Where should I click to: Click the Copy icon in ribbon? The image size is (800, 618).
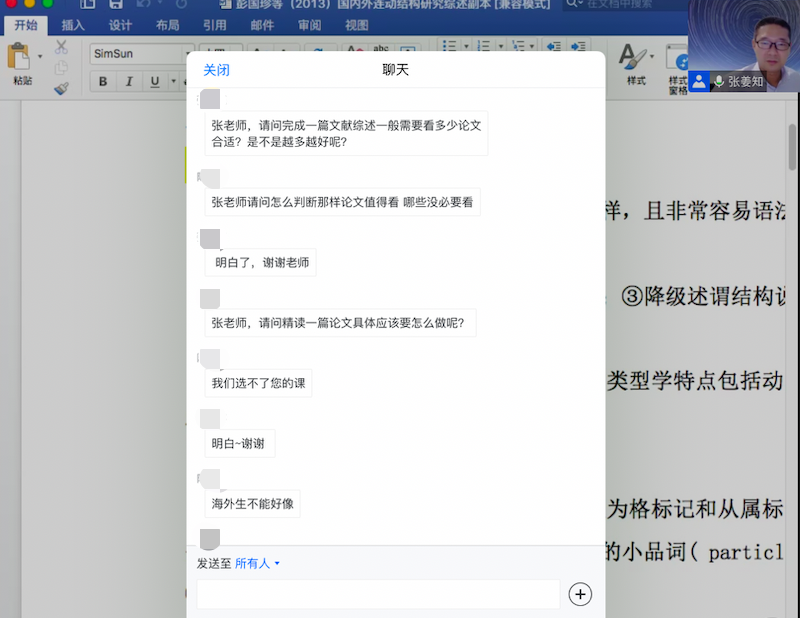tap(61, 68)
